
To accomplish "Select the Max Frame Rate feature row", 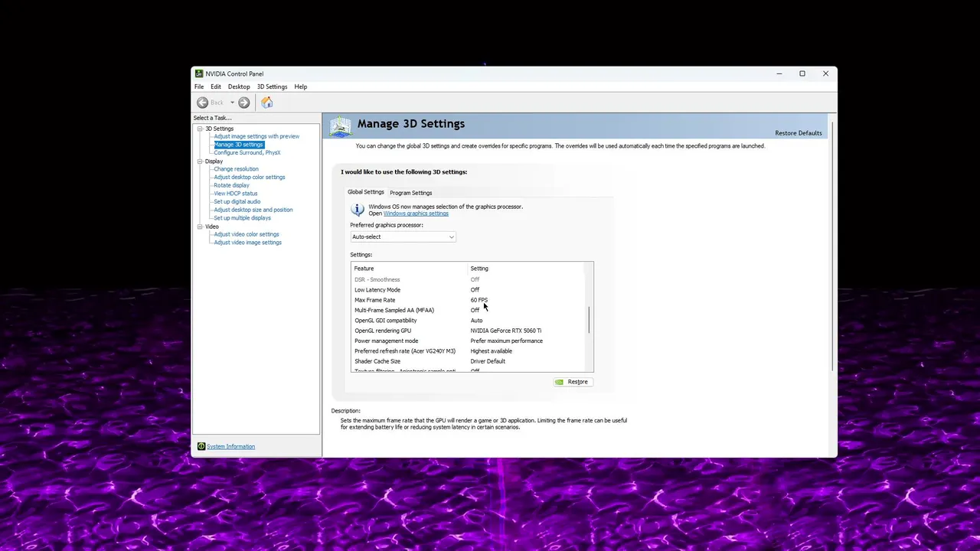I will click(469, 300).
